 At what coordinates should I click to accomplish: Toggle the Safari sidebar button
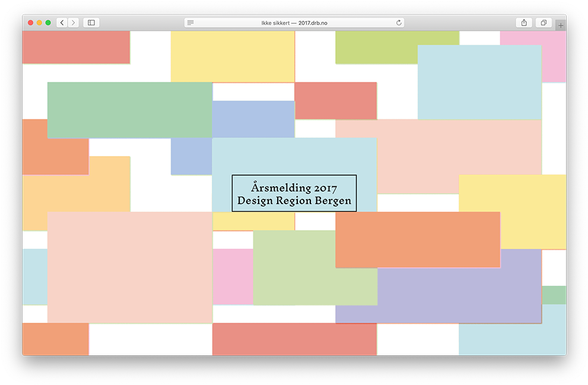[91, 23]
